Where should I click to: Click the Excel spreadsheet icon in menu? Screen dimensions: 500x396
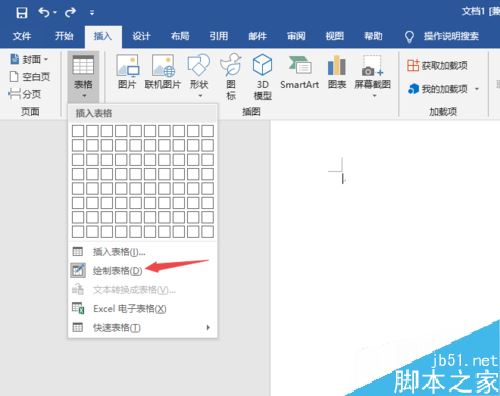[78, 308]
